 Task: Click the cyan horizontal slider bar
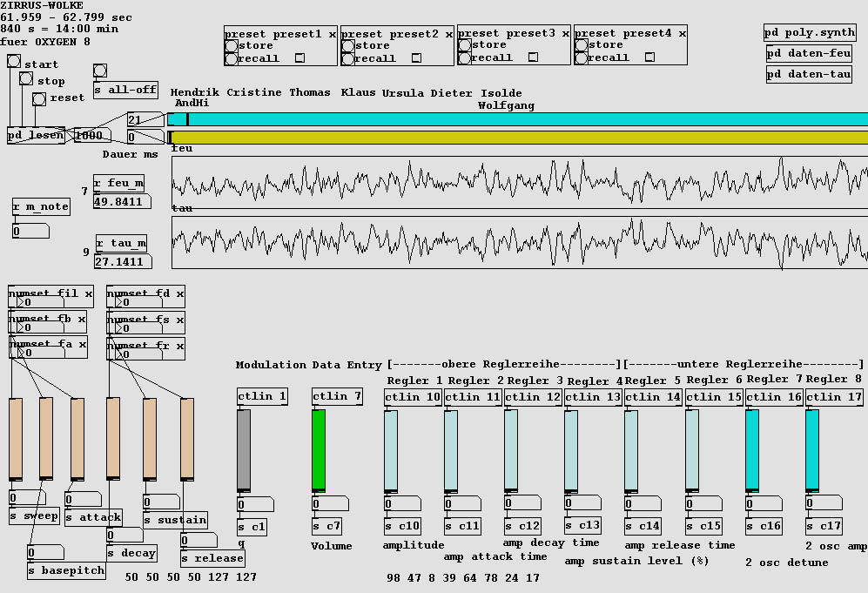tap(518, 119)
